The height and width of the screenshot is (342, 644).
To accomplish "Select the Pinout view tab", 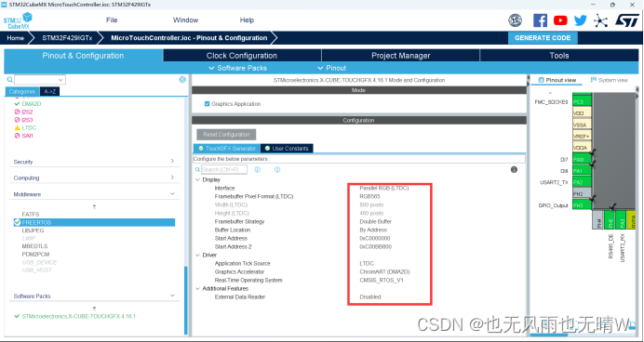I will tap(557, 80).
